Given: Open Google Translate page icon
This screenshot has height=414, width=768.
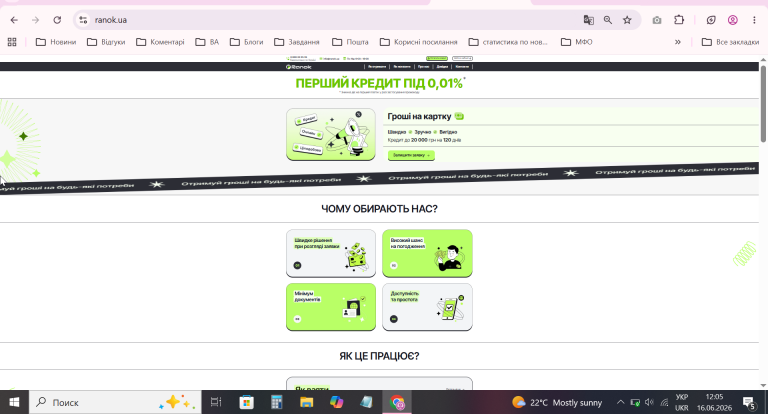Looking at the screenshot, I should (588, 20).
